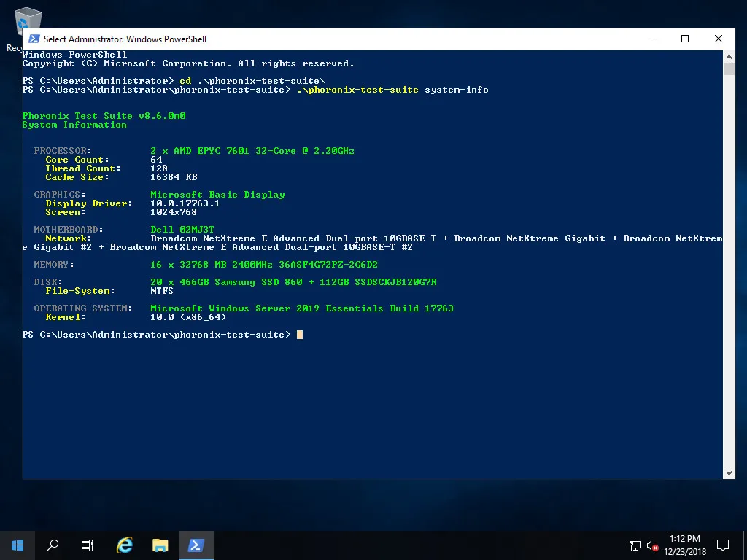This screenshot has width=747, height=560.
Task: Click the 'PROCESSOR:' label
Action: (63, 151)
